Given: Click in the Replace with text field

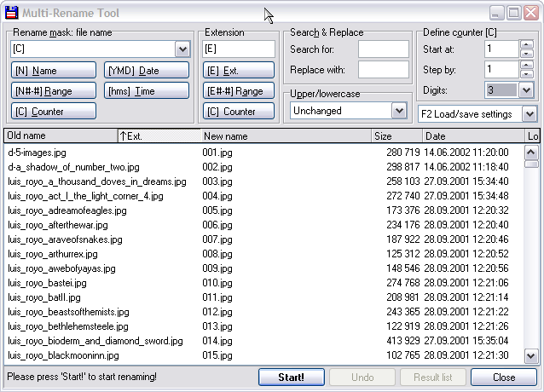Looking at the screenshot, I should (383, 70).
